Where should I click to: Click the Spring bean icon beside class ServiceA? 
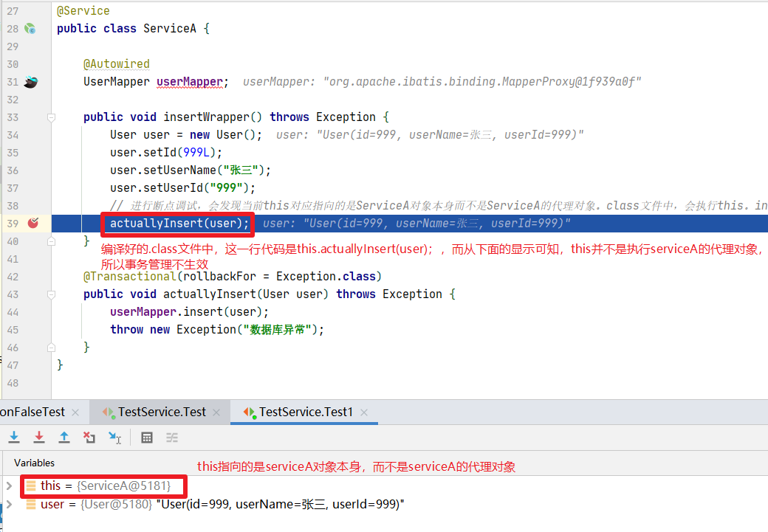(x=30, y=29)
